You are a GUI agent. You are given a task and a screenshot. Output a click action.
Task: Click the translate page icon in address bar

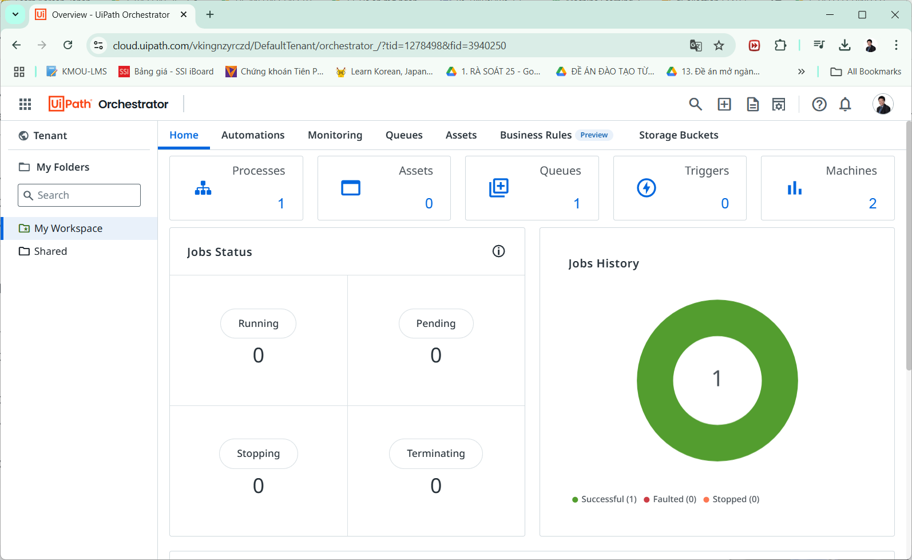coord(696,45)
